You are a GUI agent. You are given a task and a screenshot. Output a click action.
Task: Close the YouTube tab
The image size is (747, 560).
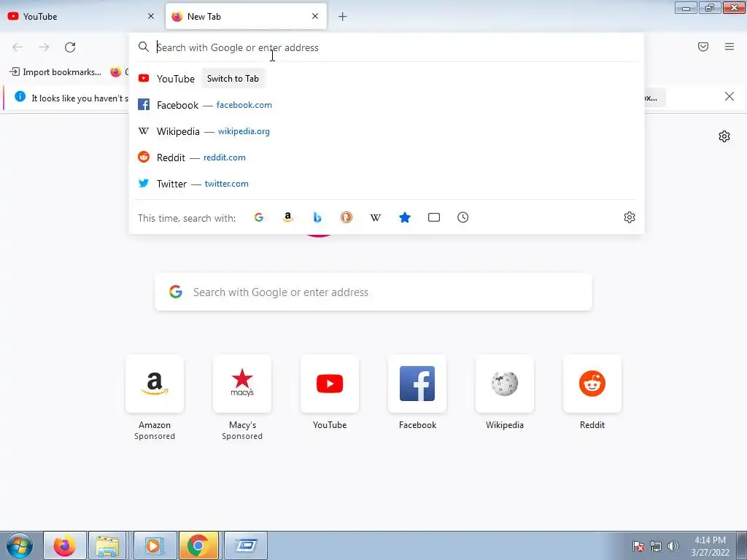pos(151,16)
